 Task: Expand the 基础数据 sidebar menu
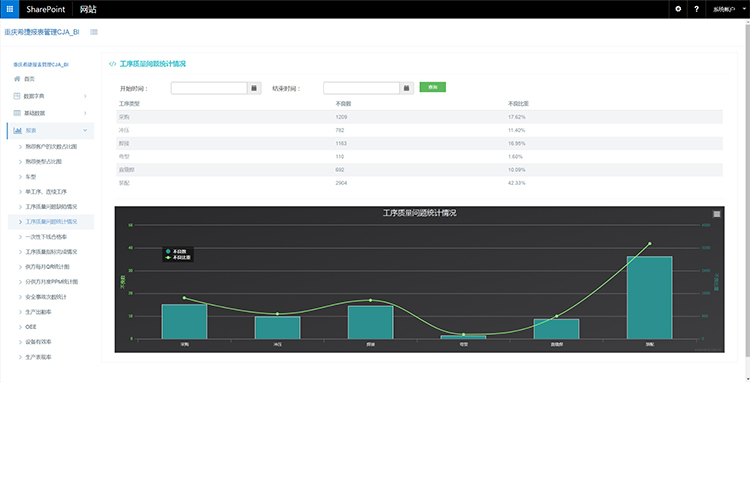50,113
